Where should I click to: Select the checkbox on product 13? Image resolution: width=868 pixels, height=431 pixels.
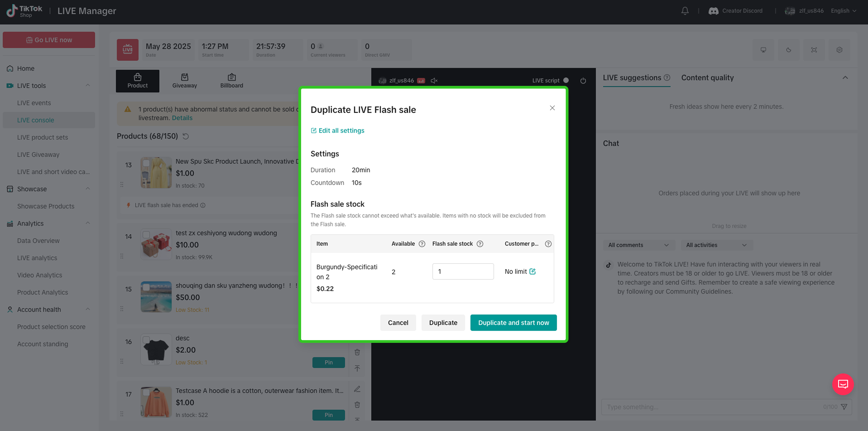146,163
